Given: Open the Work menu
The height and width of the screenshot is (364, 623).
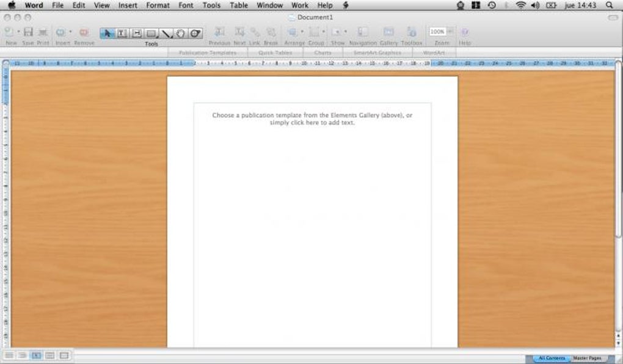Looking at the screenshot, I should [300, 5].
